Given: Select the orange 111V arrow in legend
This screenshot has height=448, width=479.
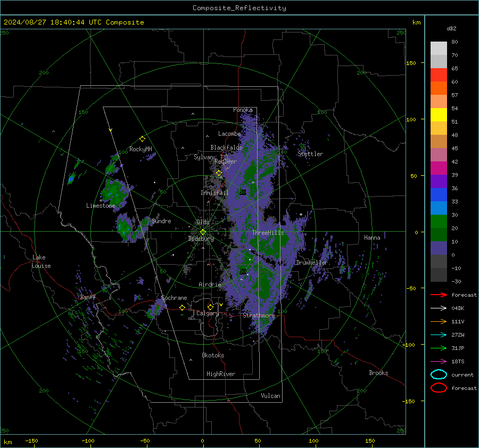Looking at the screenshot, I should pos(439,321).
